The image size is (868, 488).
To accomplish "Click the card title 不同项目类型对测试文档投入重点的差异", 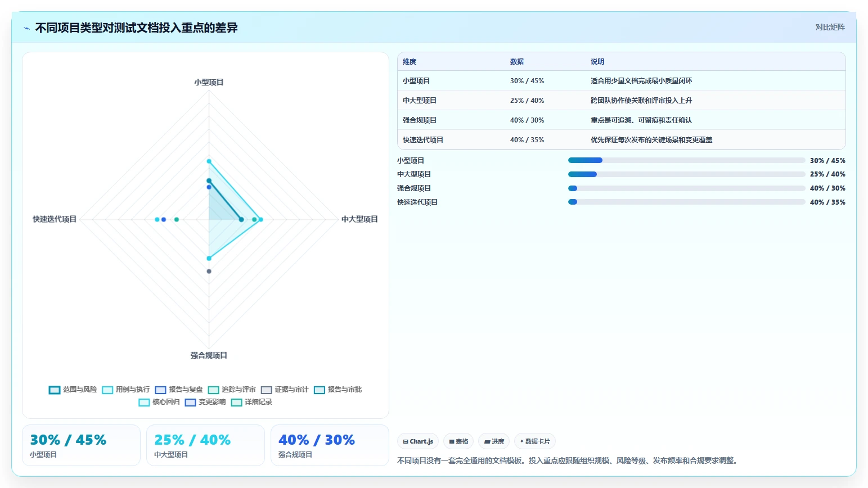I will coord(137,28).
